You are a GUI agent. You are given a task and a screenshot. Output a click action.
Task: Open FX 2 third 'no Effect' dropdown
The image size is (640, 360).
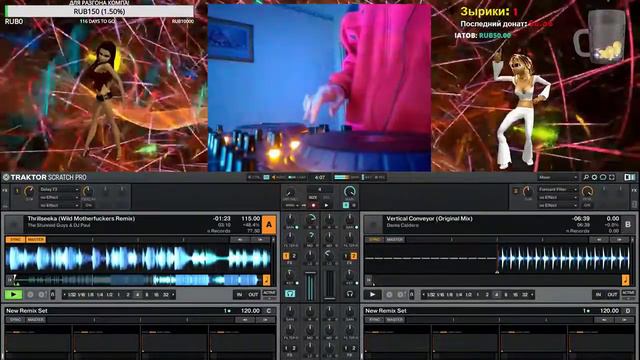pyautogui.click(x=557, y=205)
